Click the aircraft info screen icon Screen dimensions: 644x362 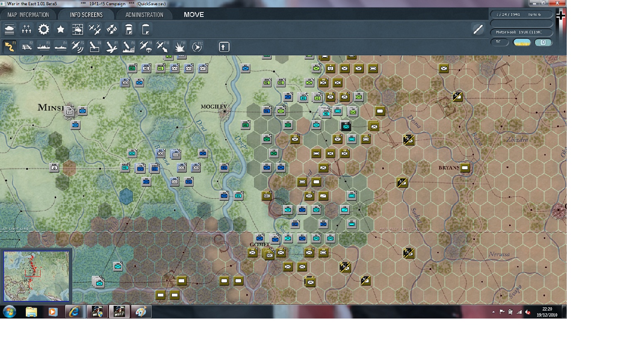pos(95,29)
